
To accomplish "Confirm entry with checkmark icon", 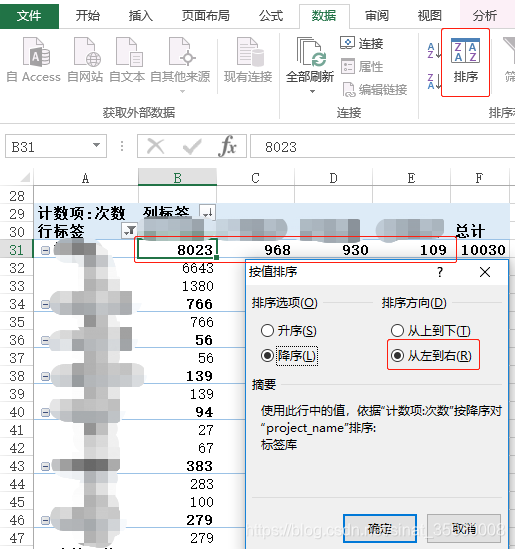I will coord(192,146).
